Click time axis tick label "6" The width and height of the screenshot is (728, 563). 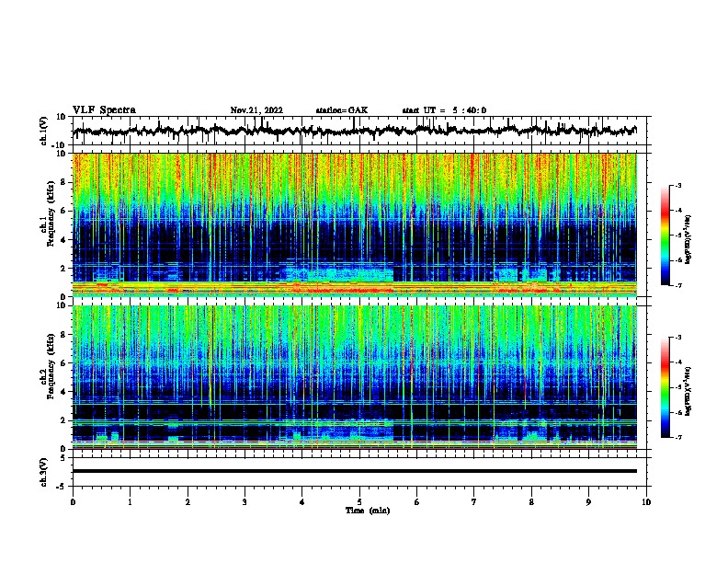[x=417, y=502]
